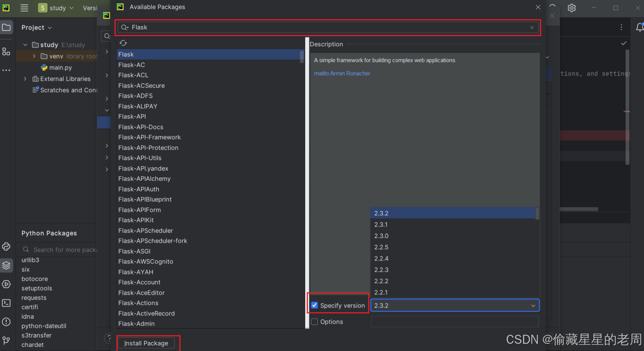The width and height of the screenshot is (644, 351).
Task: Enable the Options checkbox
Action: pyautogui.click(x=314, y=322)
